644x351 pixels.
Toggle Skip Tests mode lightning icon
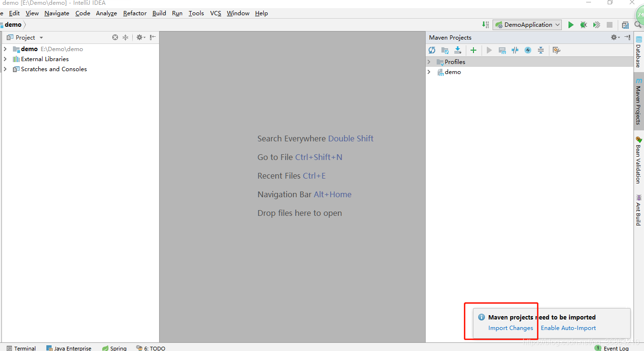pyautogui.click(x=528, y=50)
